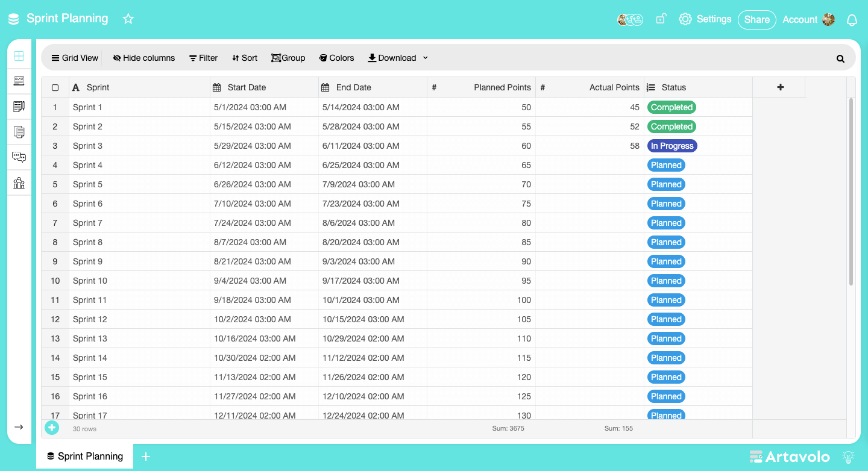Click the 30 rows count
The image size is (868, 471).
(84, 429)
